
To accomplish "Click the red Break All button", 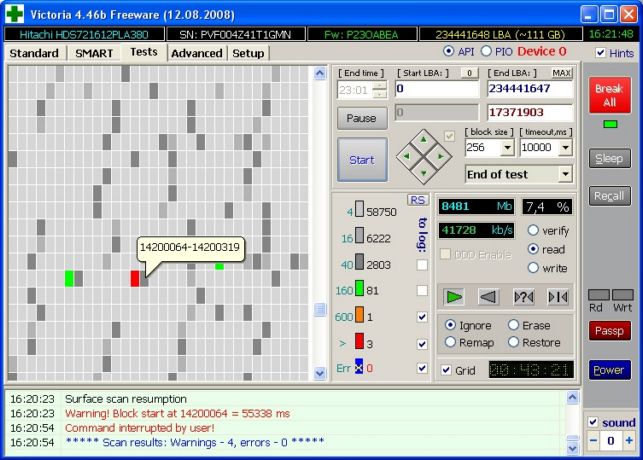I will 609,95.
